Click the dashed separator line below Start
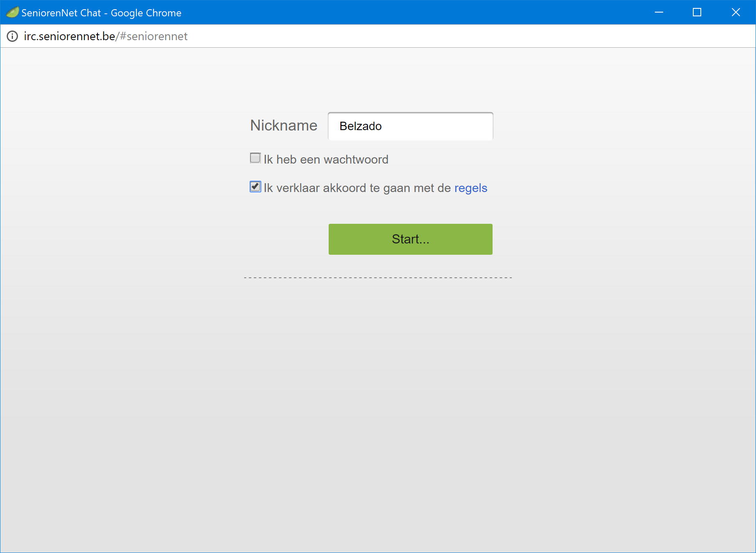This screenshot has height=553, width=756. (x=378, y=277)
